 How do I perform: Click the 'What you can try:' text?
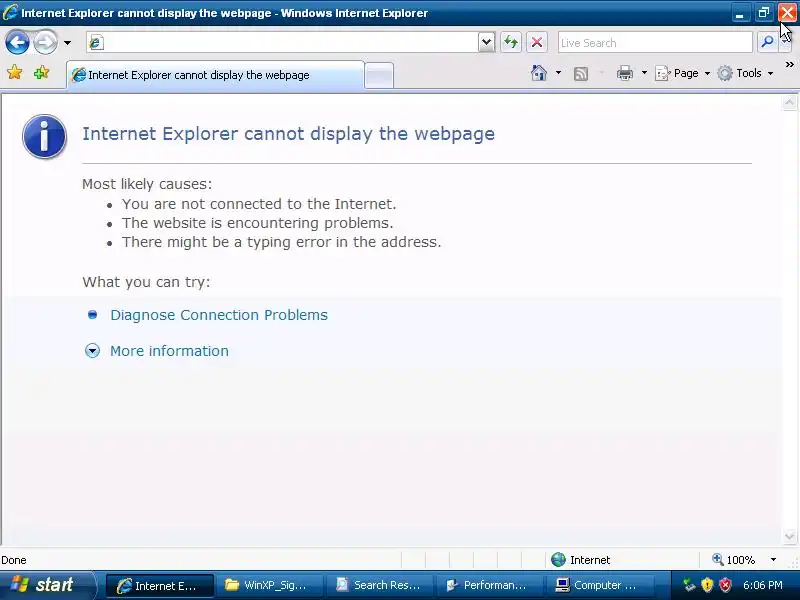146,282
